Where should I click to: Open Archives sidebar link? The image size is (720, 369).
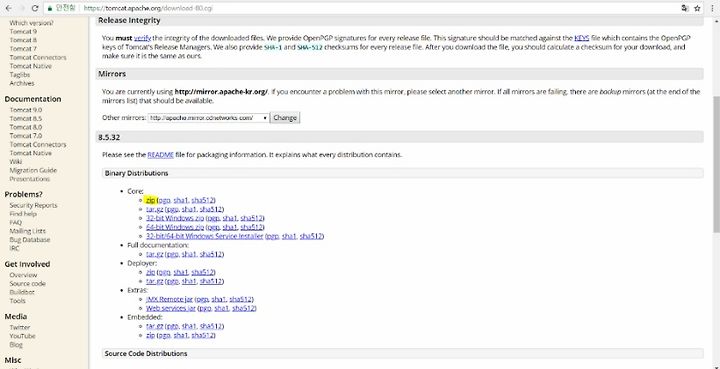22,83
